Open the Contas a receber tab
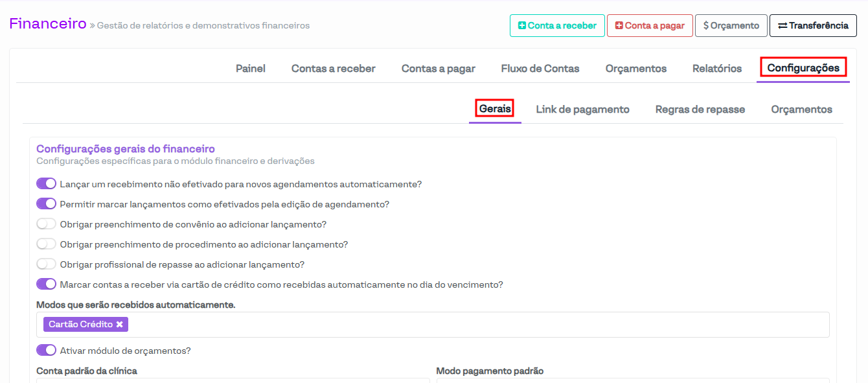This screenshot has width=868, height=383. coord(333,69)
